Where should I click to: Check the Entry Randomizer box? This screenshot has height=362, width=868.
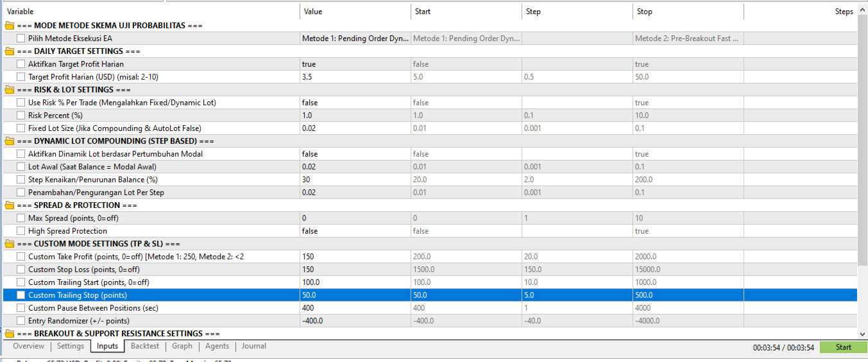[x=21, y=321]
